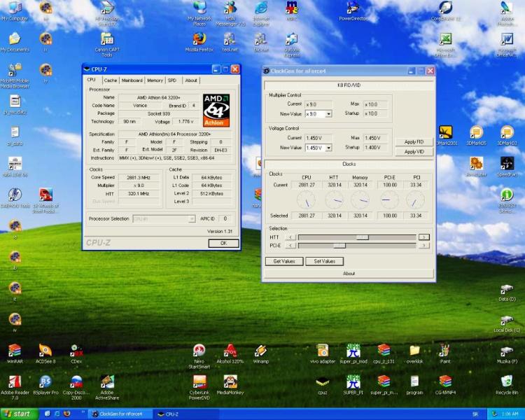Expand the Voltage New Value dropdown

[328, 148]
